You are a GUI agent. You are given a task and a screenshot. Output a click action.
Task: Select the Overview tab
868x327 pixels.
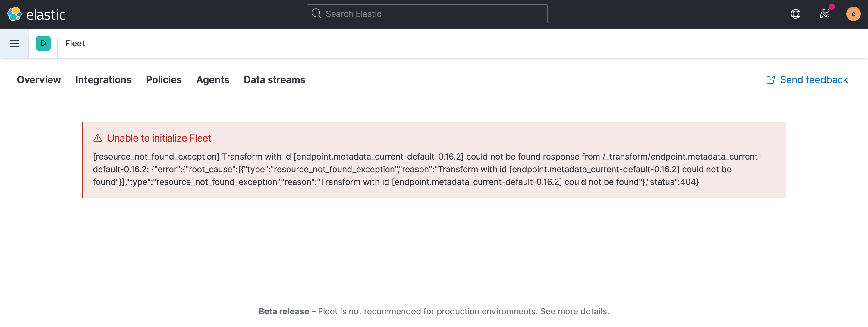coord(39,79)
